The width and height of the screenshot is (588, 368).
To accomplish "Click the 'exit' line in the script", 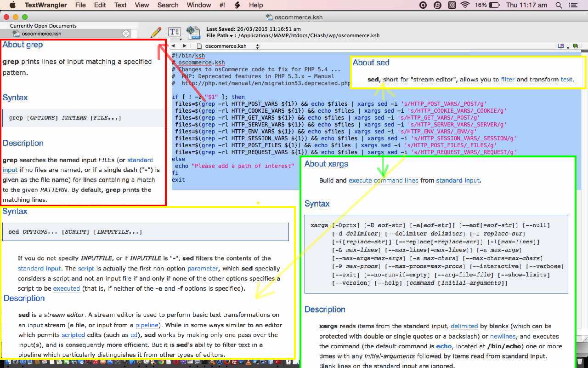I will (x=178, y=179).
